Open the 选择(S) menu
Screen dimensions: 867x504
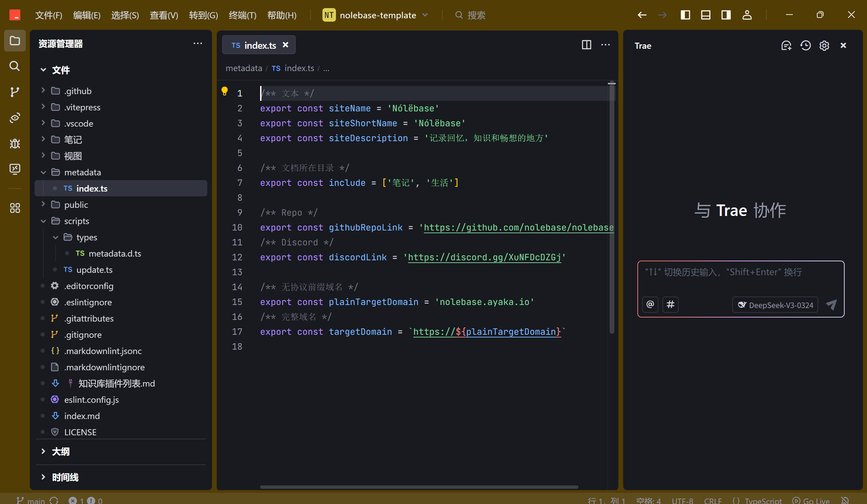pos(125,15)
